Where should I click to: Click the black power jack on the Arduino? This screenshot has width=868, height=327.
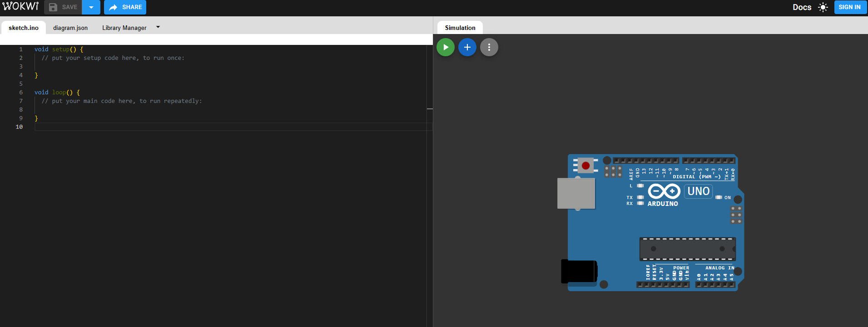pyautogui.click(x=579, y=271)
